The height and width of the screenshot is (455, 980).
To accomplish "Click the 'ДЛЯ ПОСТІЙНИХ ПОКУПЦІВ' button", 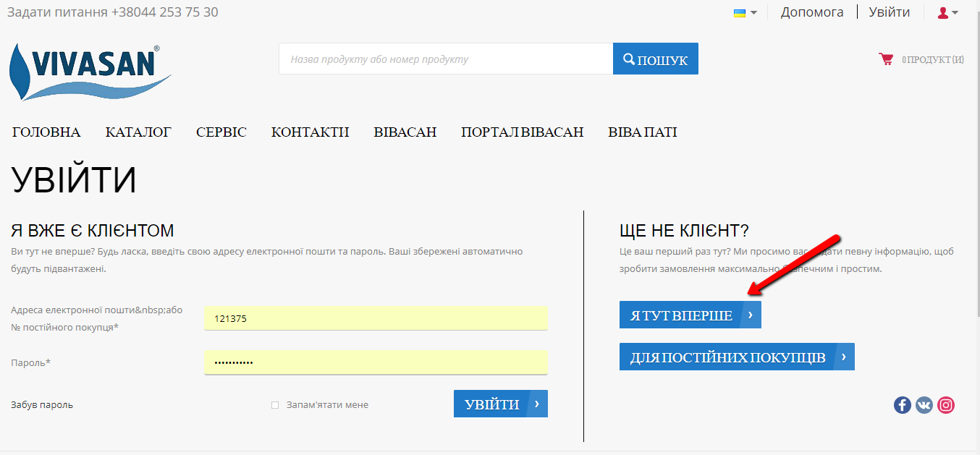I will coord(737,357).
